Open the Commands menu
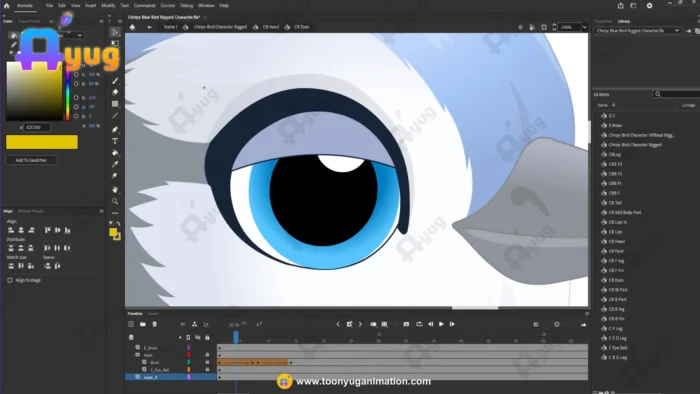Viewport: 700px width, 394px height. tap(145, 5)
